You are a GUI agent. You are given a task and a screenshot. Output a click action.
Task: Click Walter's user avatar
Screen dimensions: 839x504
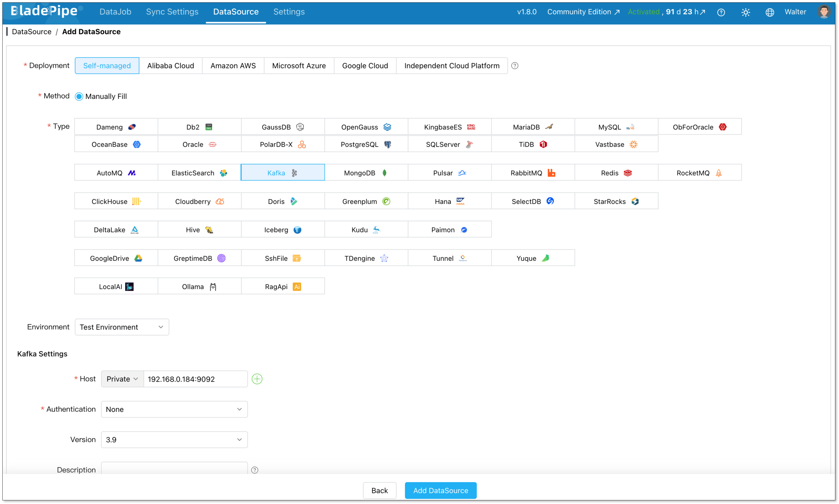(x=824, y=12)
